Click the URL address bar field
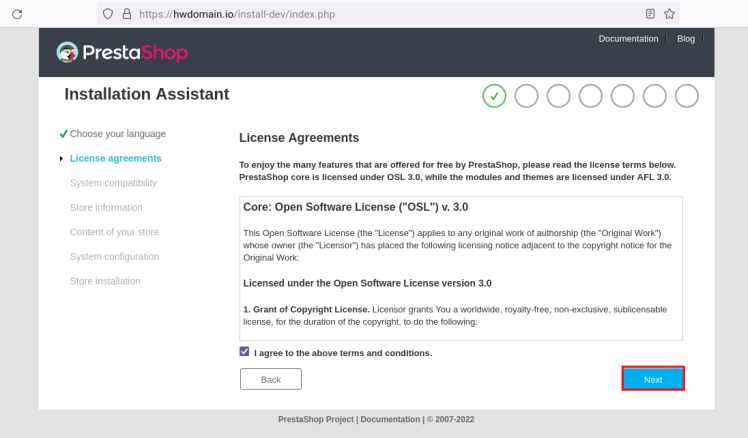Viewport: 748px width, 438px height. click(380, 14)
